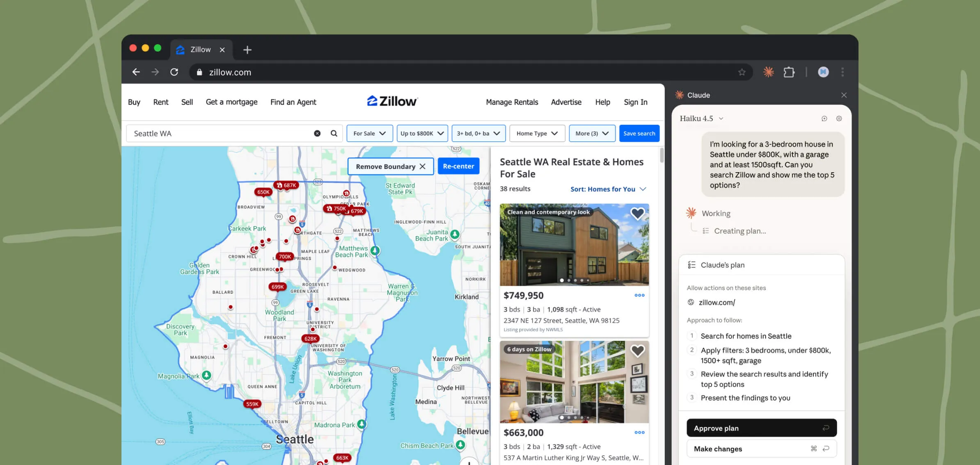Viewport: 980px width, 465px height.
Task: Open the Rent menu item
Action: pos(160,102)
